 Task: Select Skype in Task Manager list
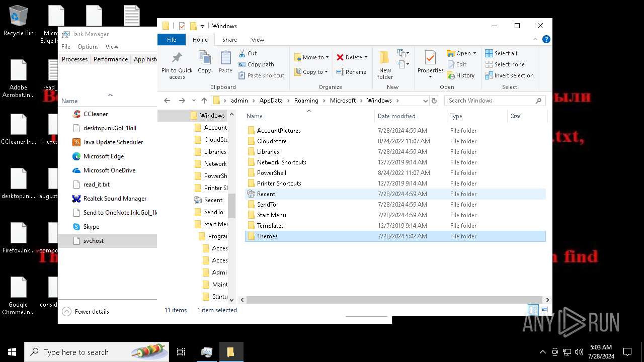pyautogui.click(x=108, y=227)
